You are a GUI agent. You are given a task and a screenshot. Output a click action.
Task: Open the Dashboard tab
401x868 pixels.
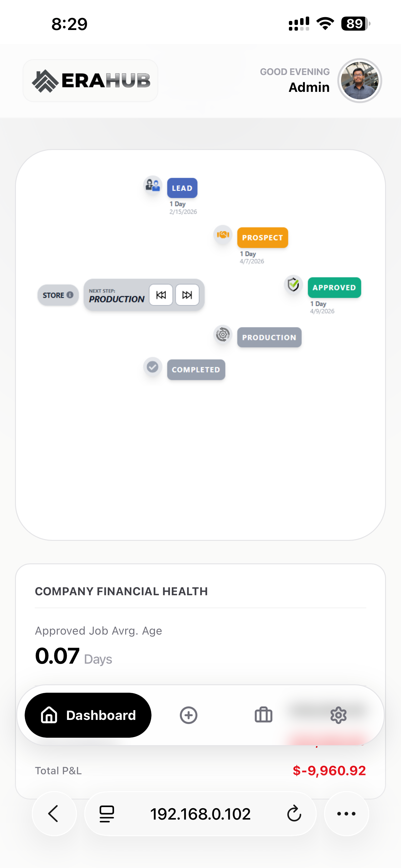[x=88, y=715]
